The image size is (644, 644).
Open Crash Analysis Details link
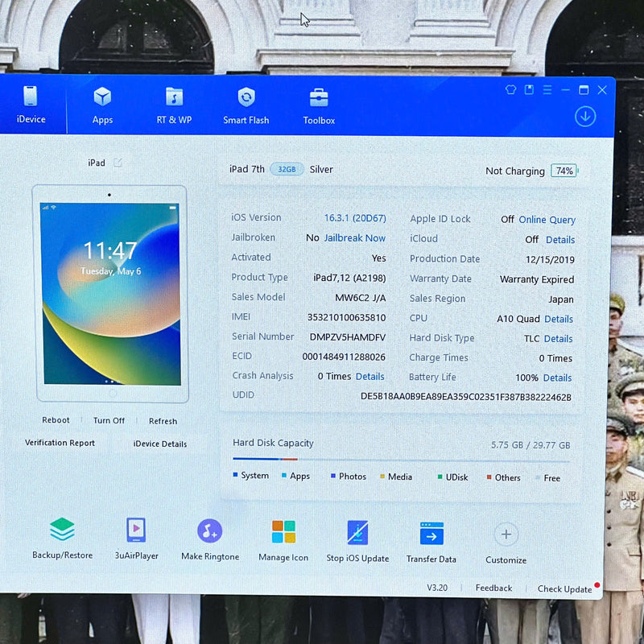(x=370, y=377)
